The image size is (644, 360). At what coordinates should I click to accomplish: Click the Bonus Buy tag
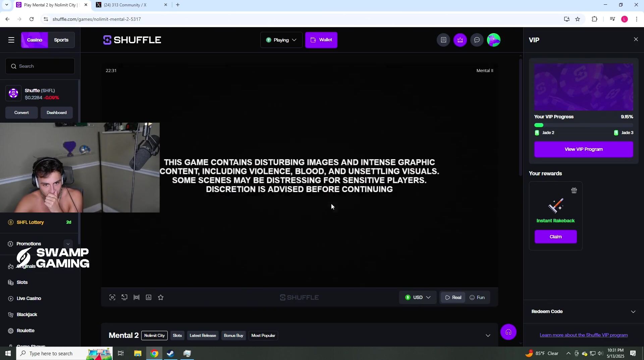click(x=233, y=336)
